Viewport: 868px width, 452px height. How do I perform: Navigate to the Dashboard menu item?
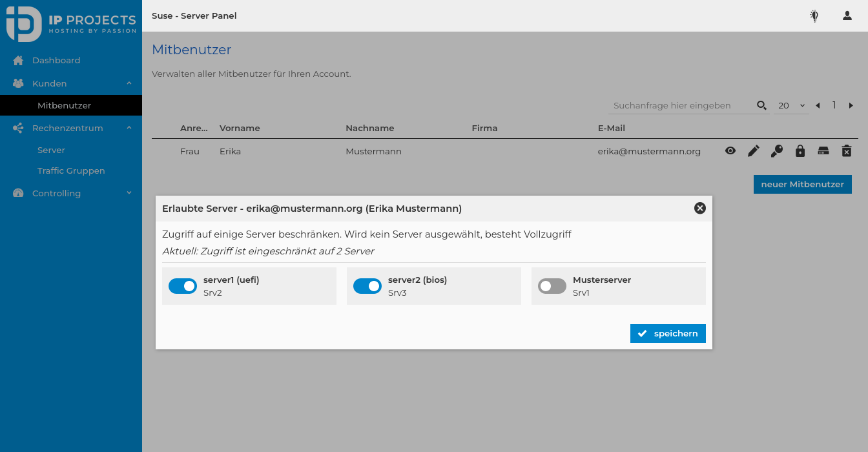point(56,59)
